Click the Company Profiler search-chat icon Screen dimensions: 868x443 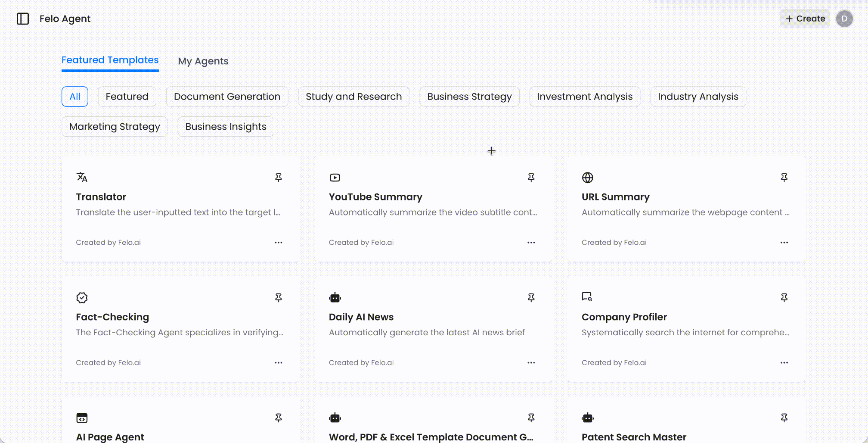click(587, 297)
